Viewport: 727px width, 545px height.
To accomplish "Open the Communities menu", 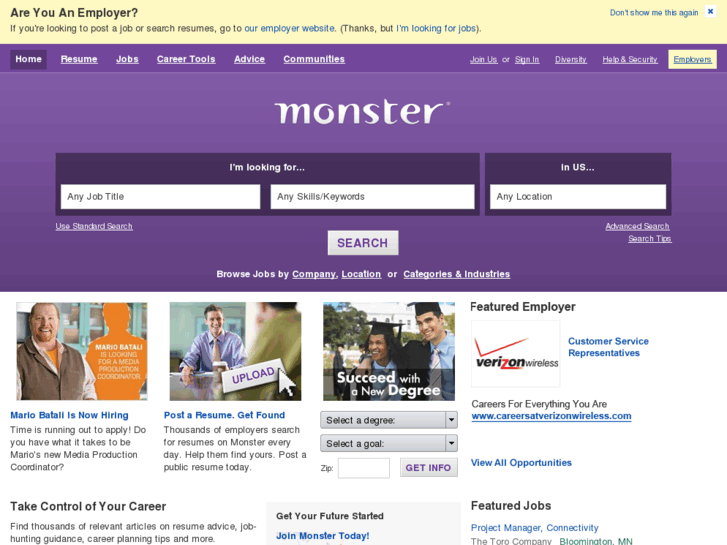I will pyautogui.click(x=314, y=59).
